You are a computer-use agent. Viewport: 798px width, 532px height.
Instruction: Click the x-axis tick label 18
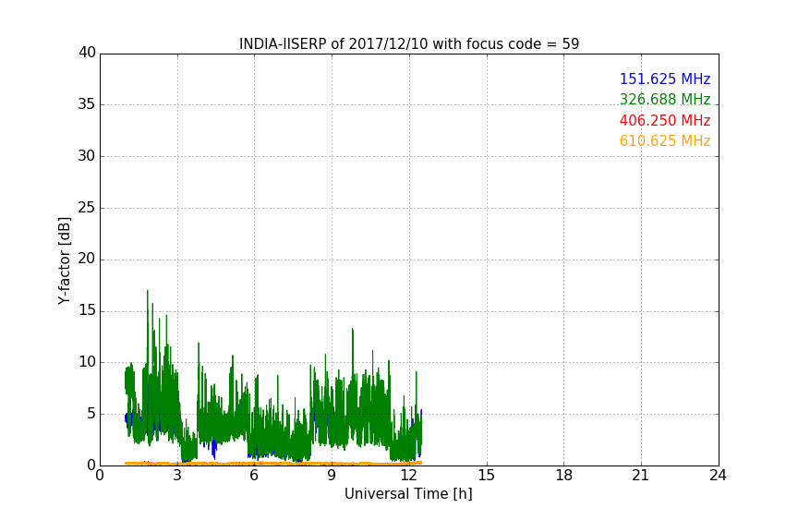click(564, 476)
